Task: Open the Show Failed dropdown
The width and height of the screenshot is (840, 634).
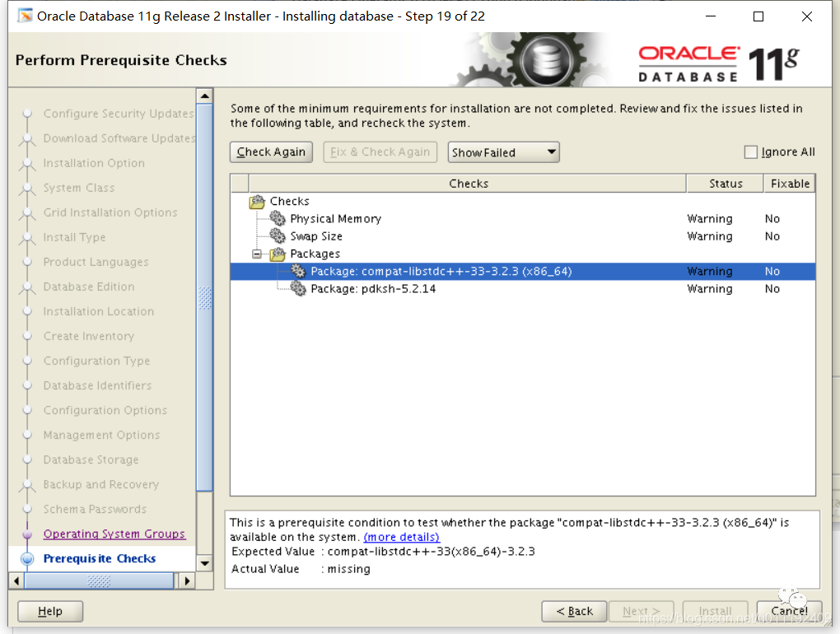Action: 503,152
